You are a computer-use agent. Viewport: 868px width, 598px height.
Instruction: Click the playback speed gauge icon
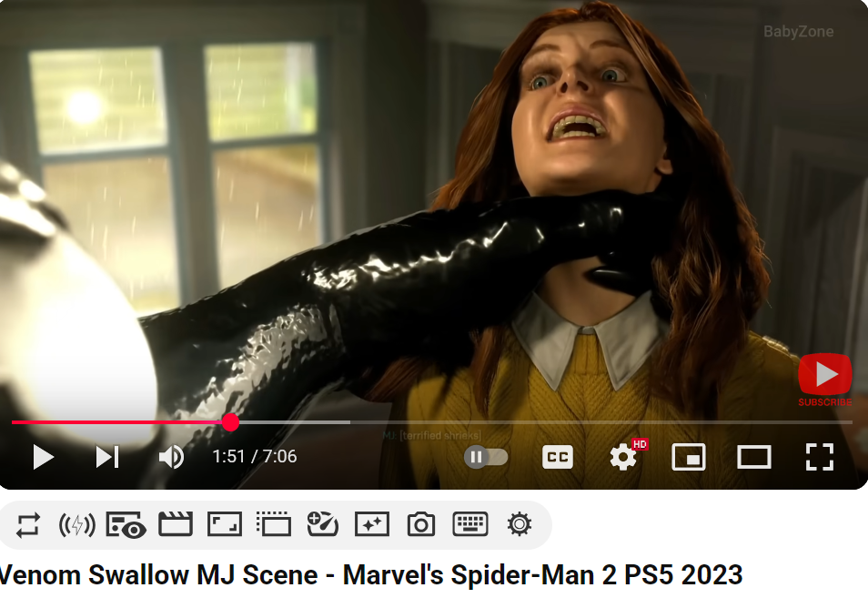point(323,523)
